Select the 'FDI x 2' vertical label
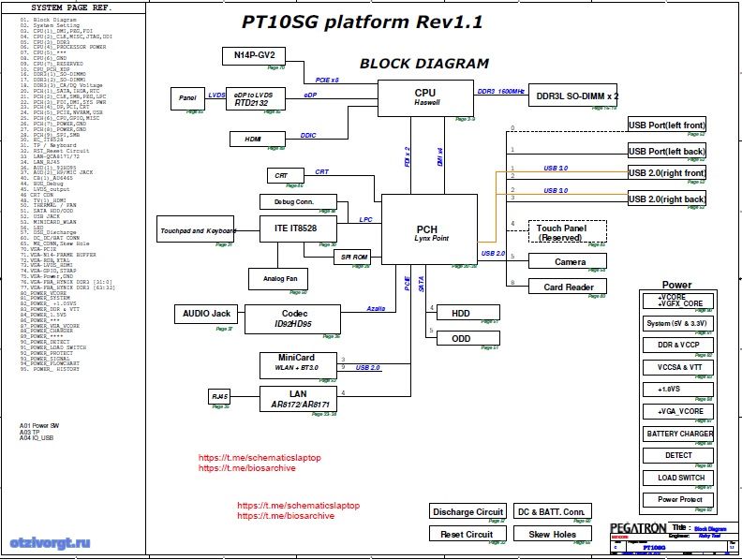 [x=407, y=157]
